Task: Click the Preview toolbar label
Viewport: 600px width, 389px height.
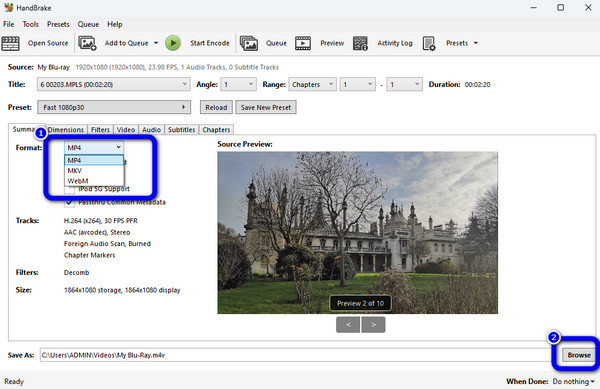Action: click(332, 43)
